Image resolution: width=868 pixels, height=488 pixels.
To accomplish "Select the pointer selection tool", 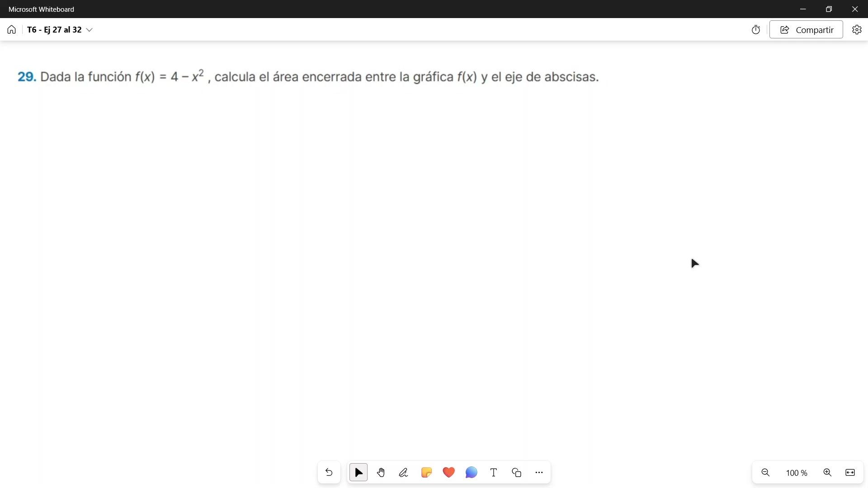I will click(359, 473).
